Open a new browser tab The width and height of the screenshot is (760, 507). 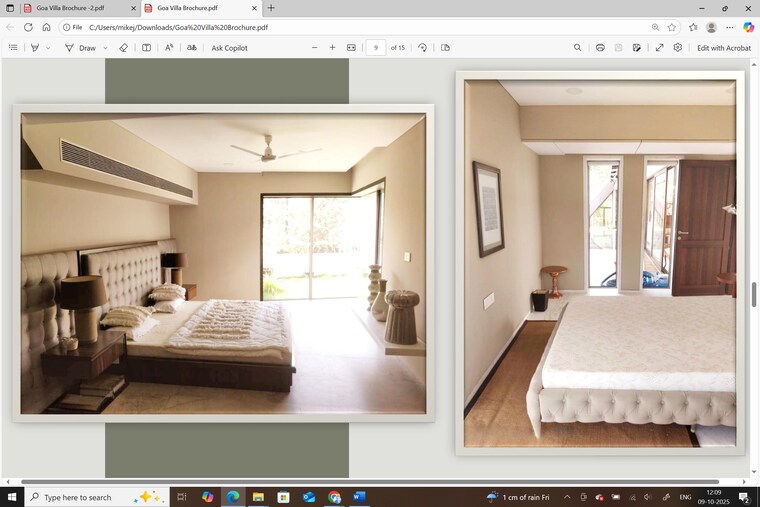pyautogui.click(x=271, y=8)
